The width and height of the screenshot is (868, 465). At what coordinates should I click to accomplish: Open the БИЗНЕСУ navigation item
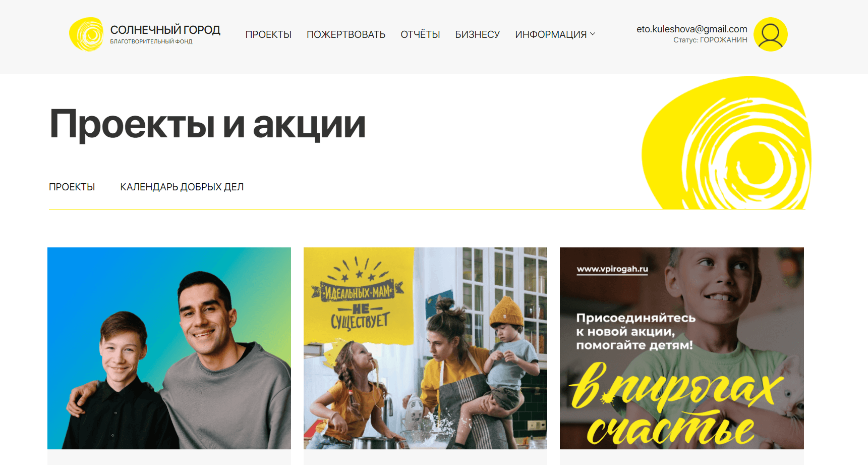click(477, 34)
